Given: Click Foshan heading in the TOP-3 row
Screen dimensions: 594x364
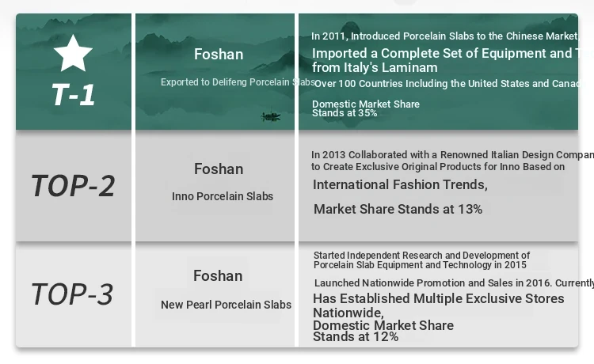Looking at the screenshot, I should (x=218, y=275).
